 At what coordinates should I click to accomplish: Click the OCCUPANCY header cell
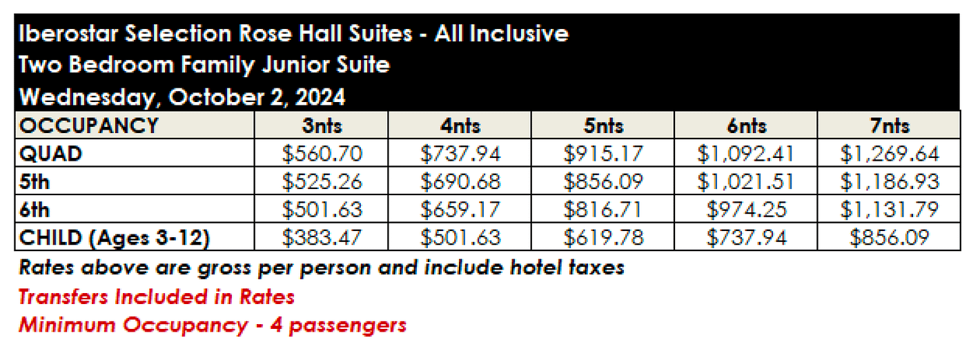(x=89, y=126)
